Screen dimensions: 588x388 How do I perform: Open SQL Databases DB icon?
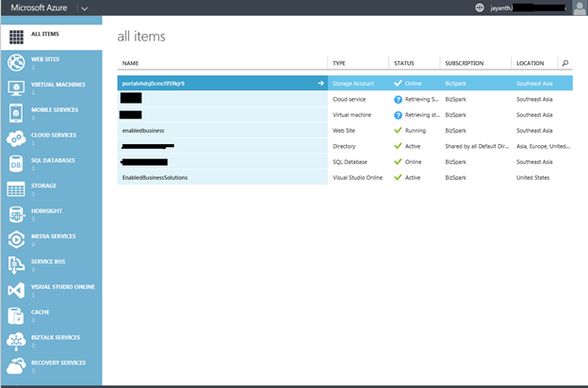coord(16,164)
